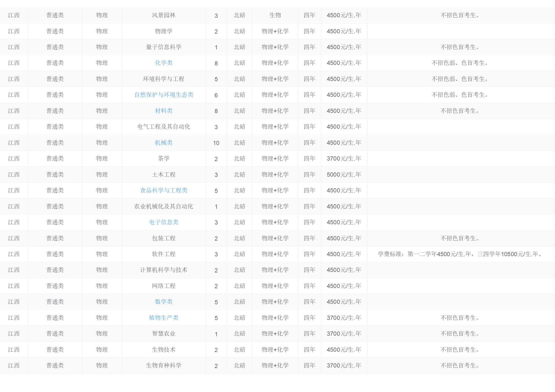Click the 计算机科学与技术 major cell
This screenshot has height=392, width=555.
(164, 270)
